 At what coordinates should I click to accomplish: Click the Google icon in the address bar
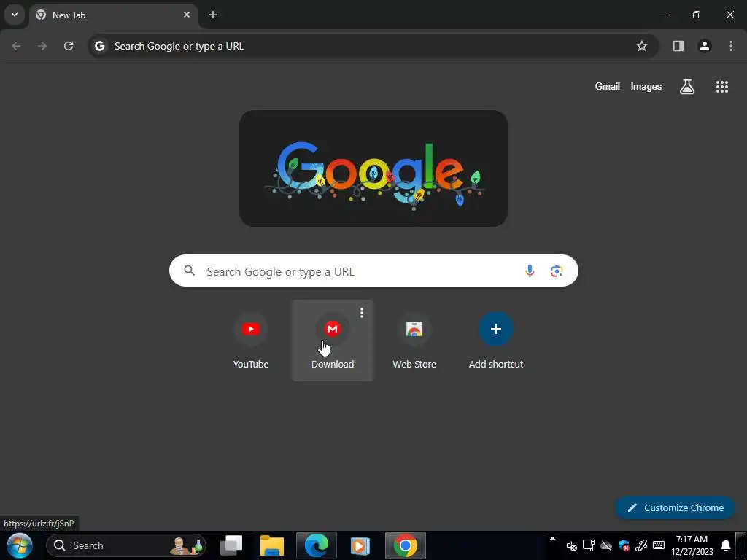coord(99,46)
